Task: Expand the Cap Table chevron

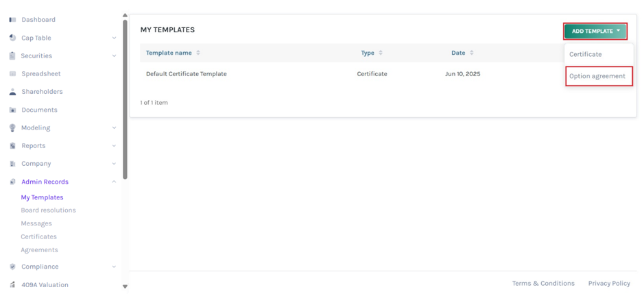Action: pyautogui.click(x=114, y=38)
